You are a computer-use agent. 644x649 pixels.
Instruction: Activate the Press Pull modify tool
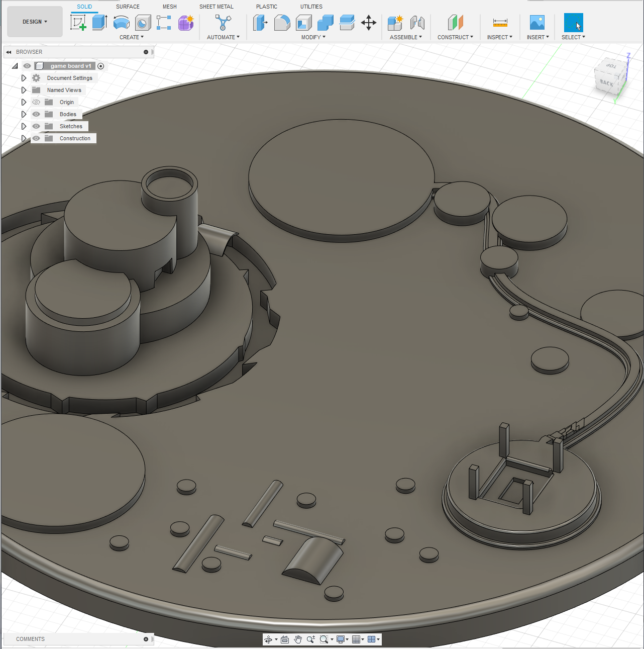pyautogui.click(x=261, y=23)
